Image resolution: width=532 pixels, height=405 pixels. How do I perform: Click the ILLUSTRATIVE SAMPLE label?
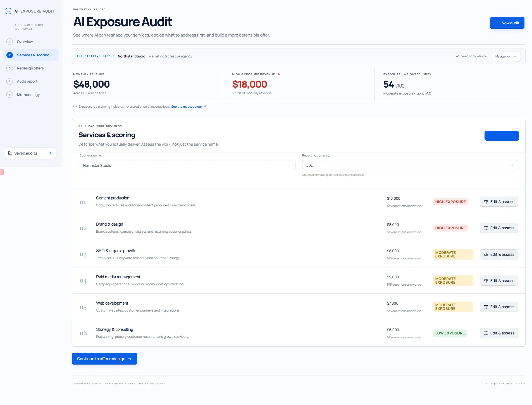point(96,56)
